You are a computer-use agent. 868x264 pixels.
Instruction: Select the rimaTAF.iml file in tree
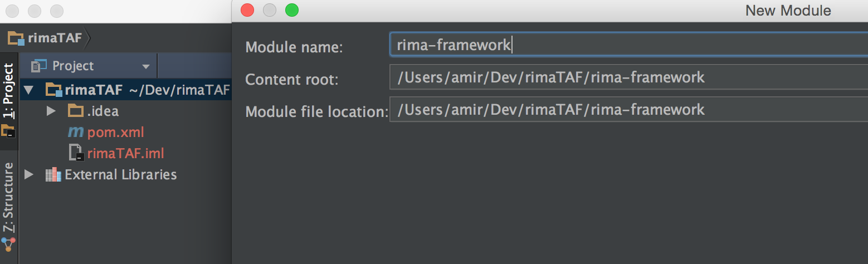tap(125, 153)
